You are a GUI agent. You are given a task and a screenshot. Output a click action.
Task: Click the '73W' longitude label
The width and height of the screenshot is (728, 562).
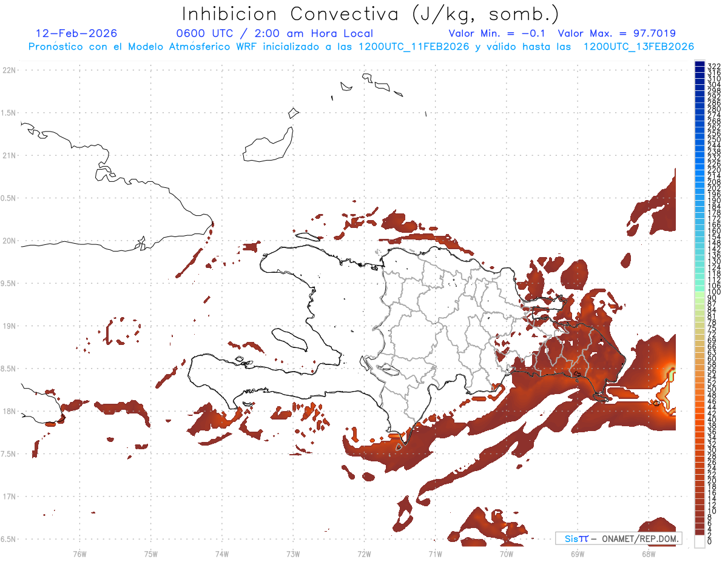[292, 553]
